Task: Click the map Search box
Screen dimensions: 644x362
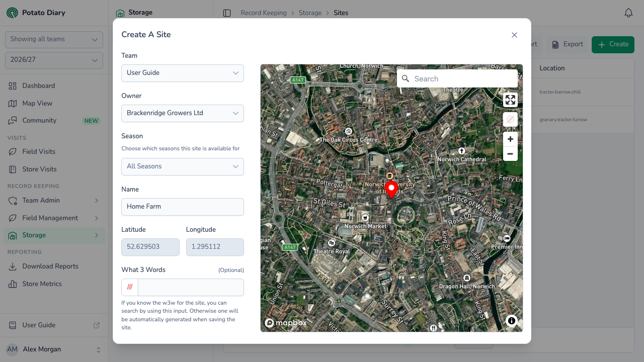Action: pos(457,78)
